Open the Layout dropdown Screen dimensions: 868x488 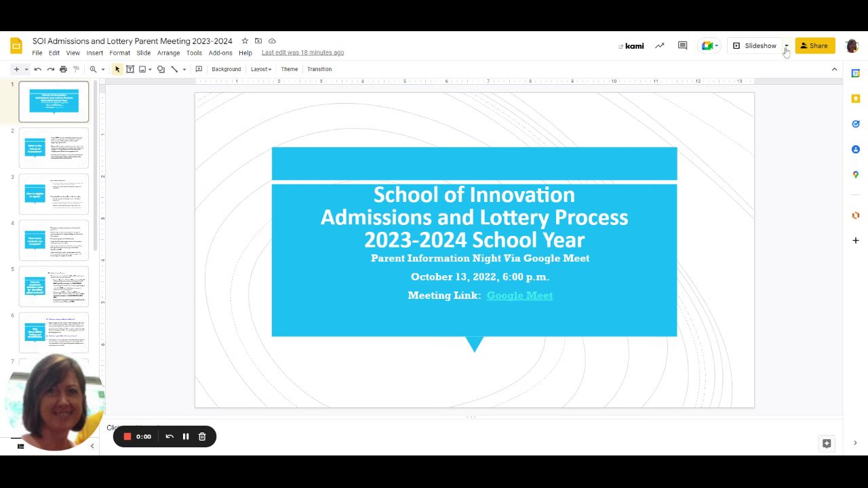click(261, 69)
